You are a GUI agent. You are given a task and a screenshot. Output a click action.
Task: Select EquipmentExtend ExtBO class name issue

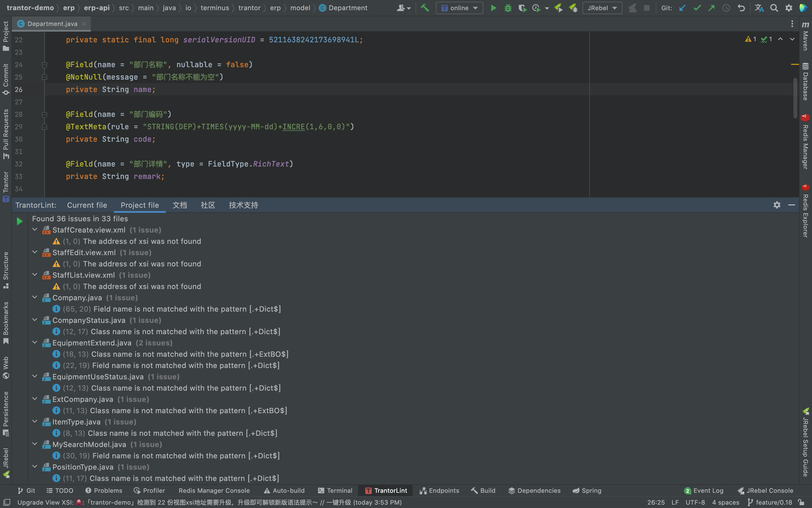170,354
